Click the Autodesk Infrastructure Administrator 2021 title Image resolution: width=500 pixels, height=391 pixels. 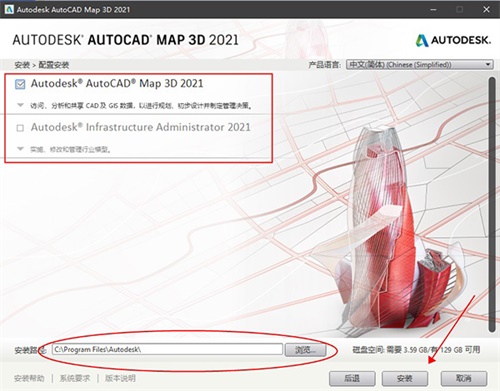click(141, 127)
